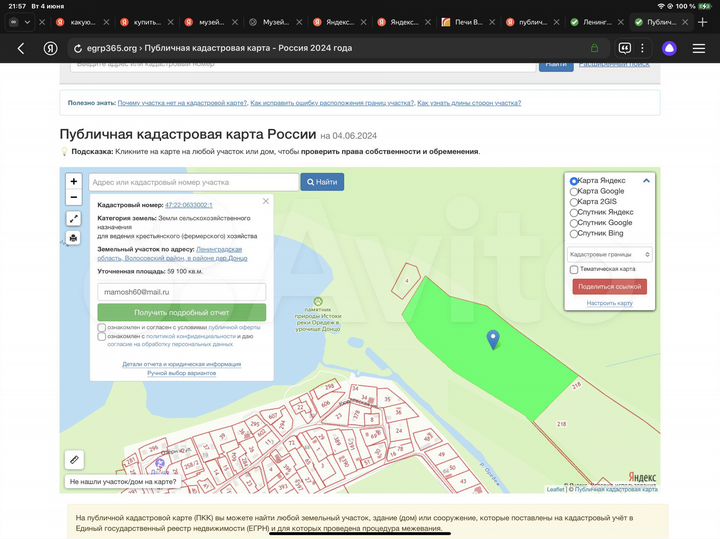Image resolution: width=720 pixels, height=539 pixels.
Task: Focus the map address search field
Action: click(x=194, y=182)
